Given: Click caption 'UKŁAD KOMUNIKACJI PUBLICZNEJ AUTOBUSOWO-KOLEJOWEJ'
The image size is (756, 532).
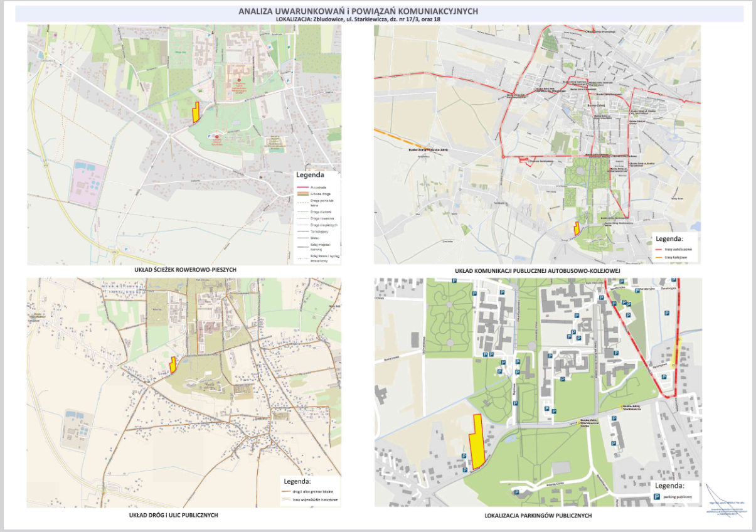Looking at the screenshot, I should 538,271.
